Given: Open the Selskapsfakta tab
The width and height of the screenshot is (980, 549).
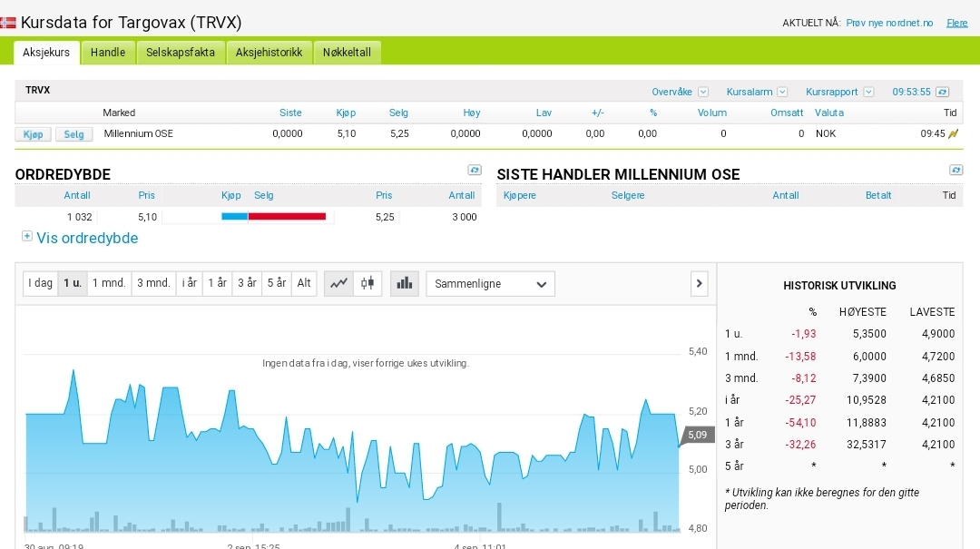Looking at the screenshot, I should (181, 53).
